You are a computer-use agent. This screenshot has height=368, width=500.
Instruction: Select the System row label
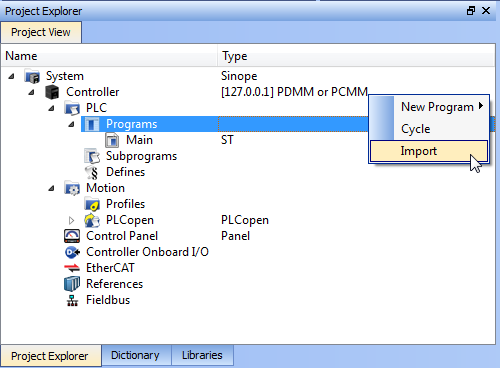[65, 76]
